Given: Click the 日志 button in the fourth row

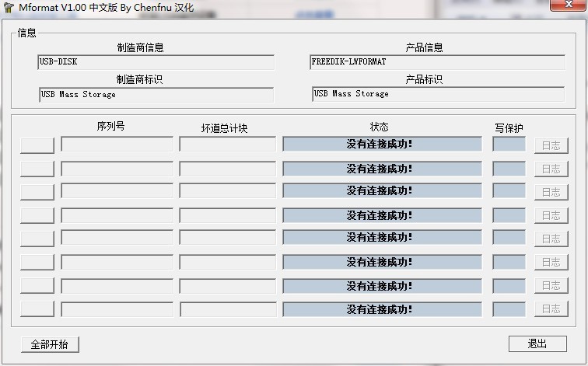Looking at the screenshot, I should [x=551, y=215].
